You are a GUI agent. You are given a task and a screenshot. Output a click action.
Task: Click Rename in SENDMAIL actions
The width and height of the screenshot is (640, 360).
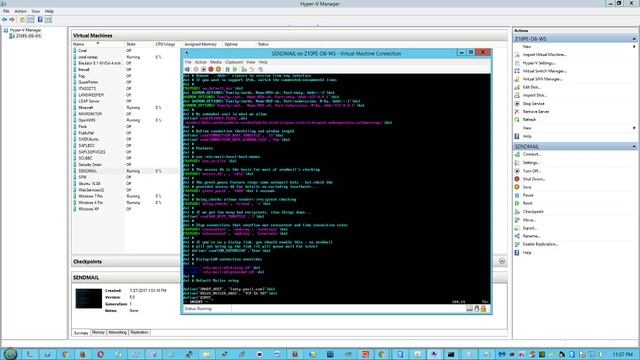pyautogui.click(x=531, y=236)
